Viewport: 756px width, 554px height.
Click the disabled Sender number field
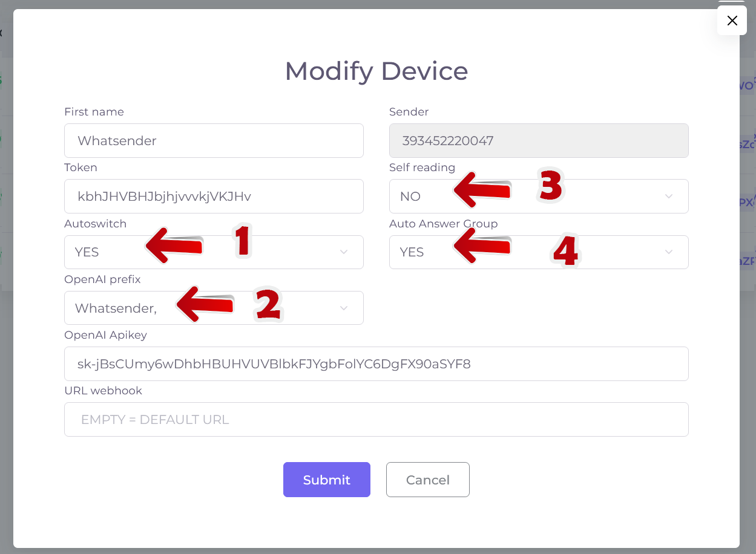coord(539,141)
